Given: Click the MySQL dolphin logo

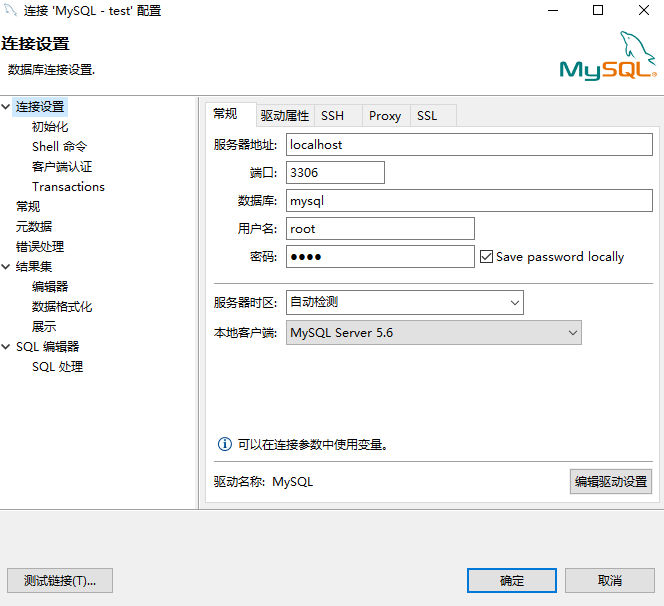Looking at the screenshot, I should point(608,55).
